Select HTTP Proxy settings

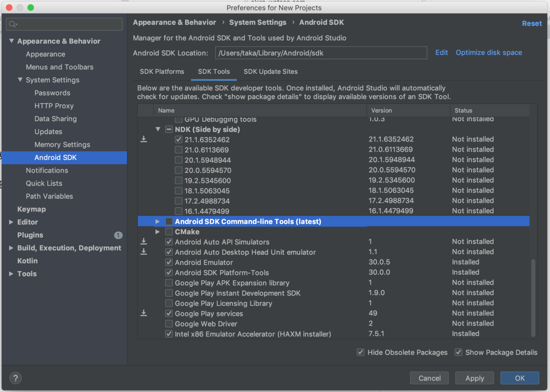click(x=54, y=106)
